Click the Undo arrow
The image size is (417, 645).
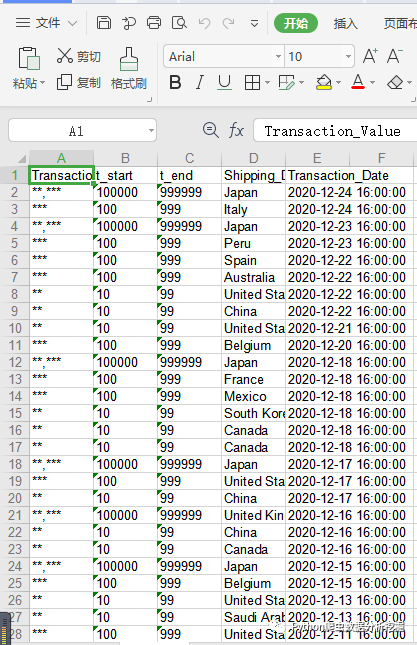click(204, 23)
